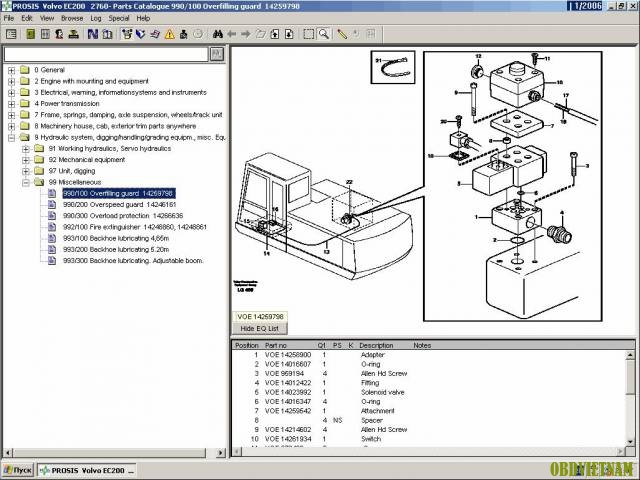Select part VOE 14258900 Adapter row

pyautogui.click(x=429, y=355)
